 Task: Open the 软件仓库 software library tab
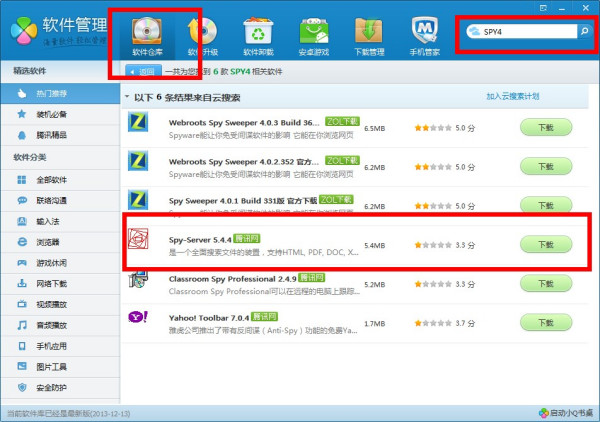click(x=147, y=36)
